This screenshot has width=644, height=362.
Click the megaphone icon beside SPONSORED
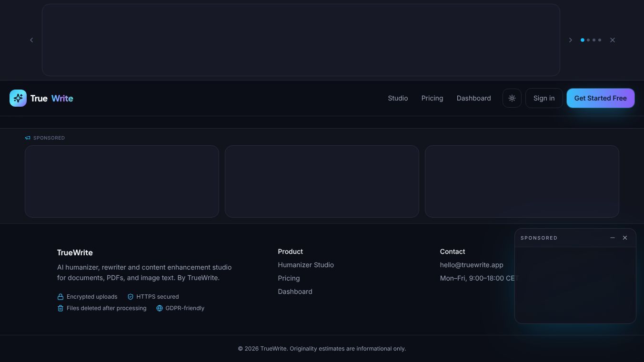pos(28,138)
